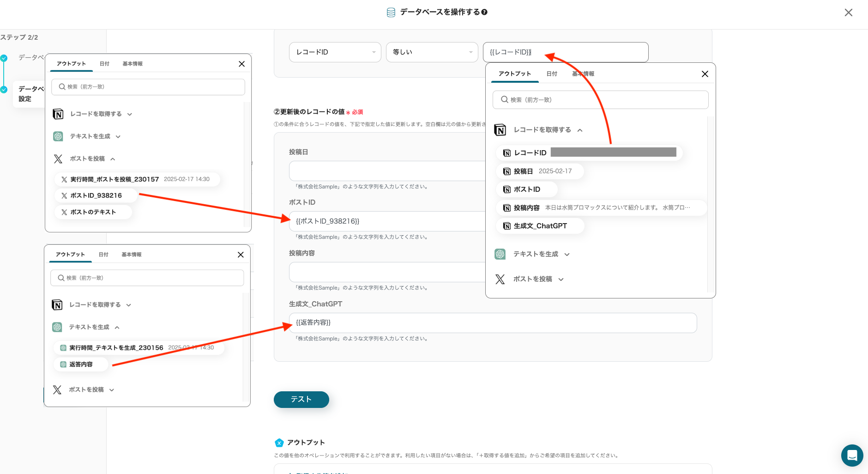Switch to 日付 tab in the right panel
The image size is (868, 474).
click(552, 74)
